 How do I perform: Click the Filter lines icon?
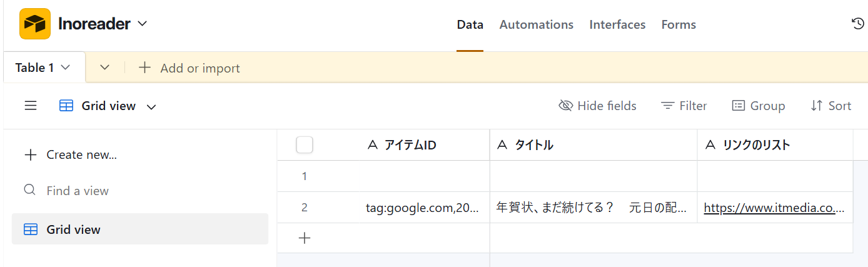click(668, 106)
